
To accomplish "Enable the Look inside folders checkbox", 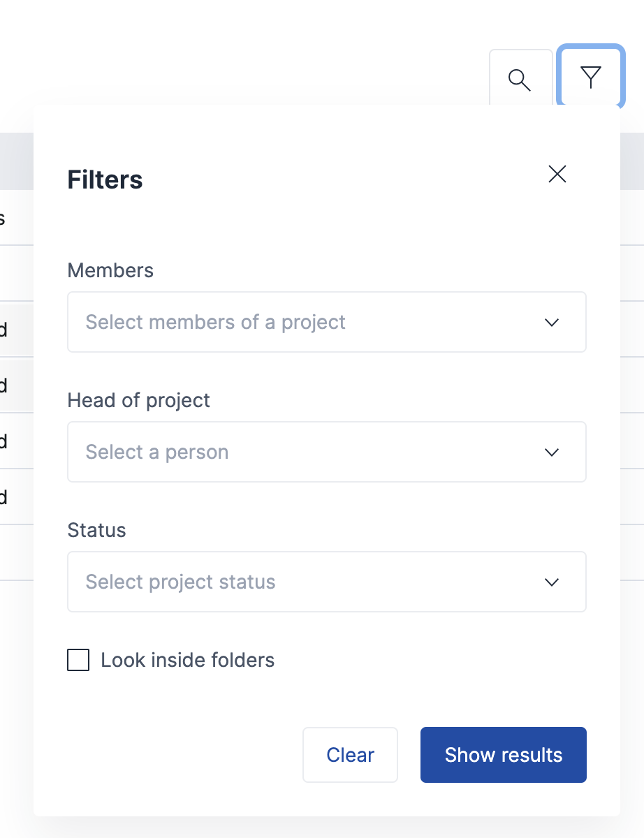I will [x=78, y=660].
